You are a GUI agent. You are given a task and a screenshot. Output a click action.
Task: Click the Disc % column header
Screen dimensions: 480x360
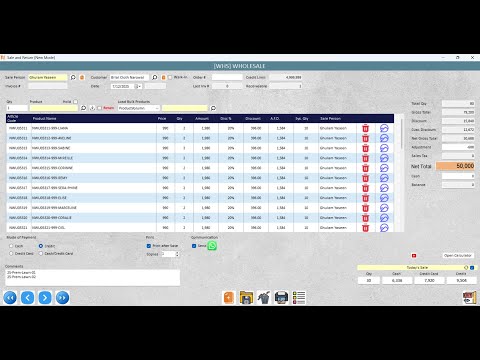click(226, 119)
